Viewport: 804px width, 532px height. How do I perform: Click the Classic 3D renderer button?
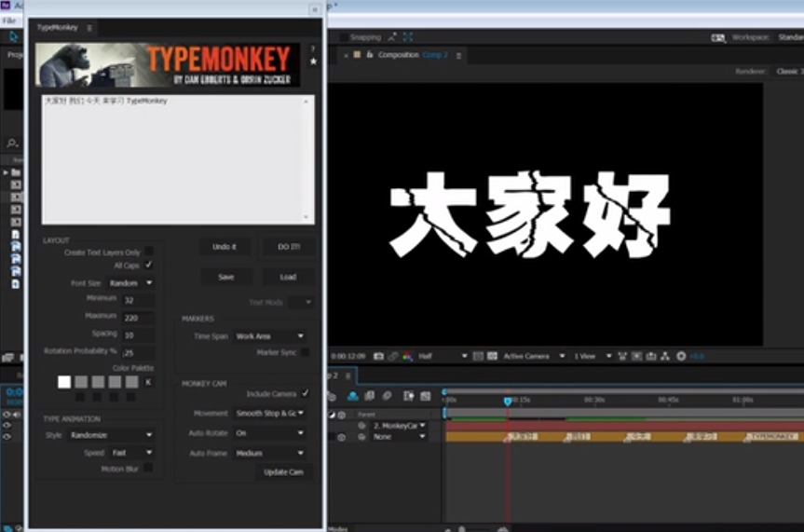pos(788,72)
